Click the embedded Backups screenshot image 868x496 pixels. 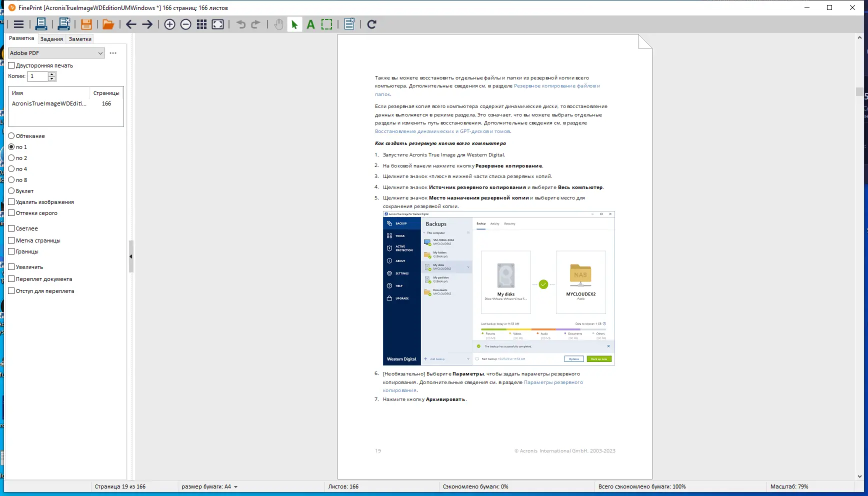pyautogui.click(x=498, y=288)
